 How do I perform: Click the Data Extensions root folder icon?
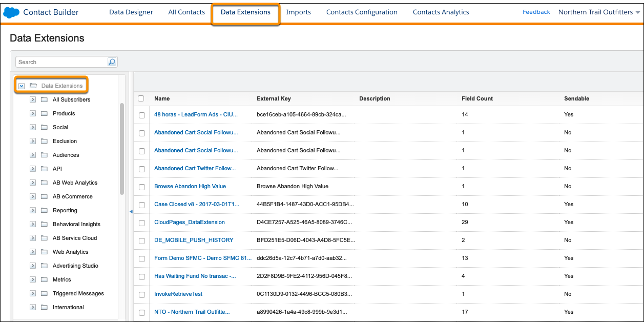coord(33,86)
